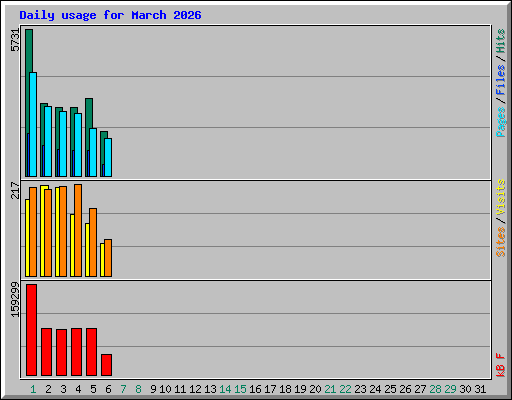Click the day 3 axis label

[x=63, y=389]
